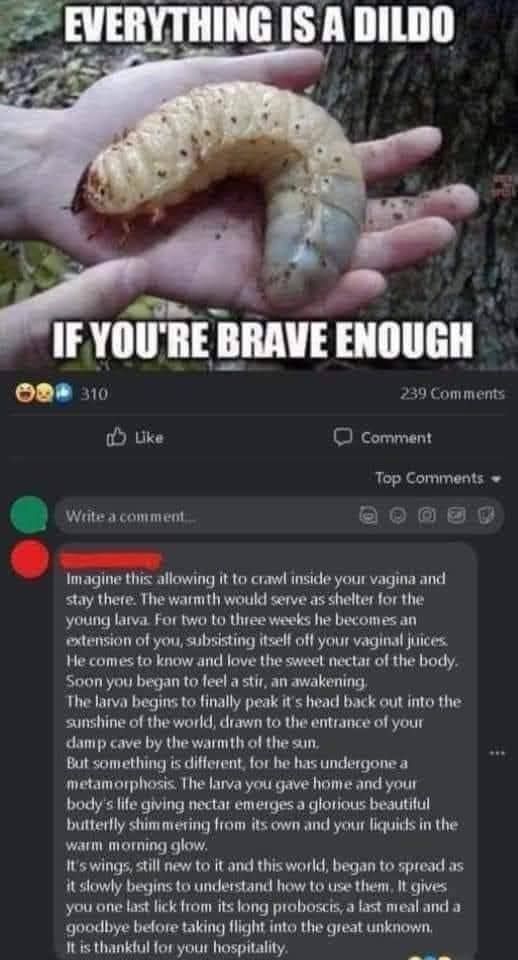Click the red commenter profile avatar

click(x=29, y=560)
